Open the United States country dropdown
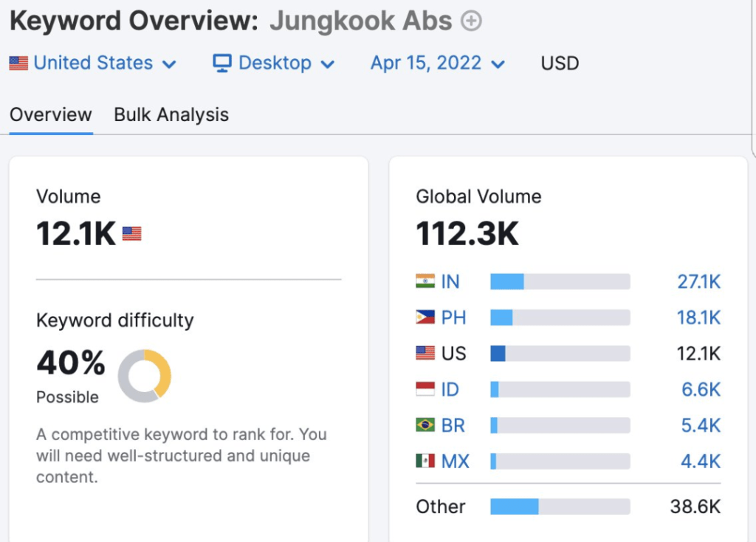Viewport: 756px width, 542px height. 92,64
